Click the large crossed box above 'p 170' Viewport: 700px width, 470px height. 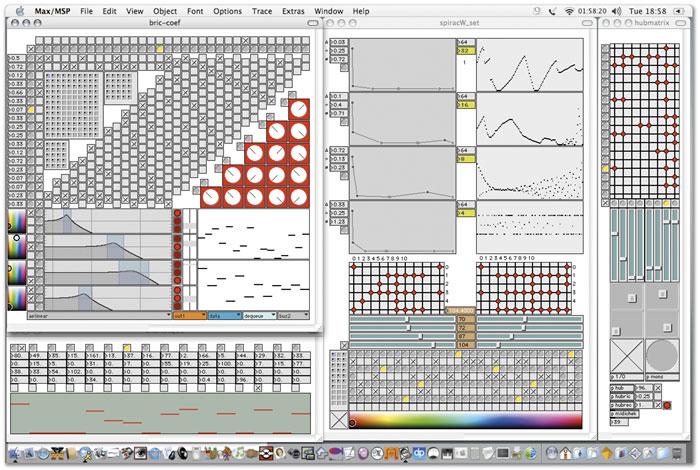click(x=626, y=356)
